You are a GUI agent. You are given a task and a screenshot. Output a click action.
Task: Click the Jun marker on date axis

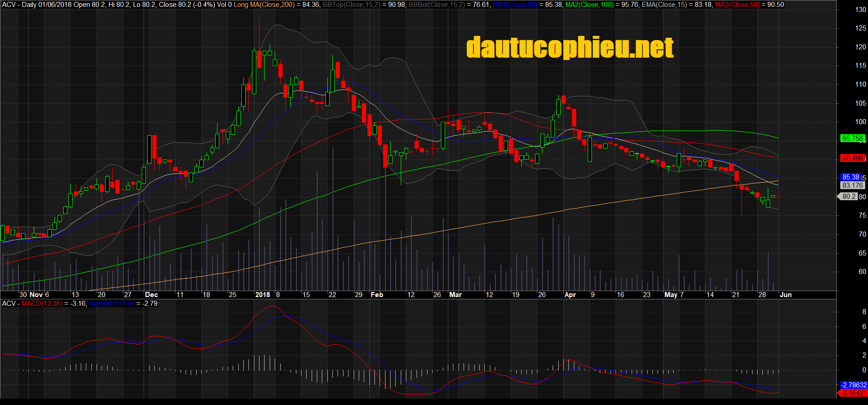point(785,295)
